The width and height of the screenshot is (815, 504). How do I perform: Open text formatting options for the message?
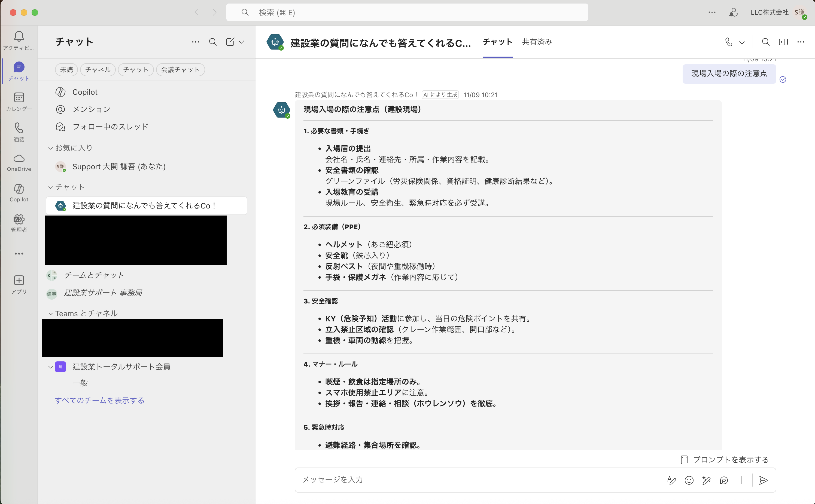pos(671,480)
